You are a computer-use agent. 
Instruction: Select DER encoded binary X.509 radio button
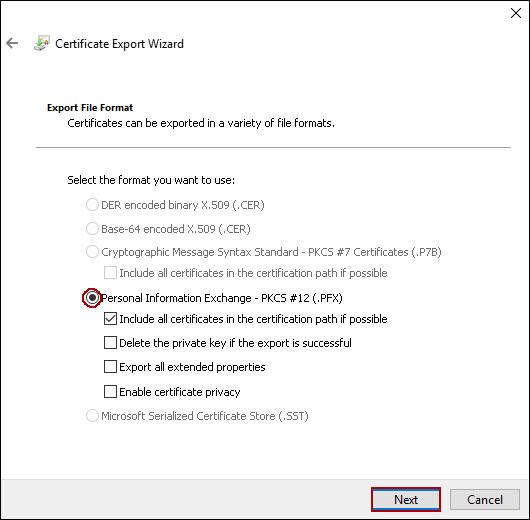click(92, 205)
